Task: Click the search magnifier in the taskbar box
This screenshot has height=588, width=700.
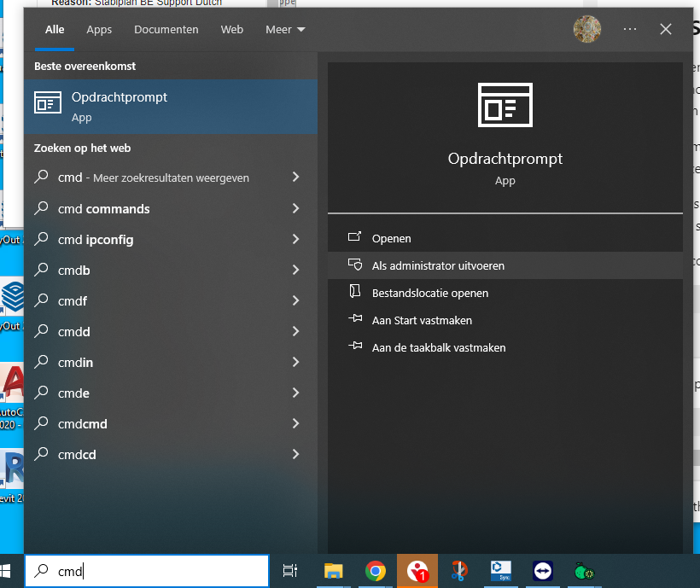Action: click(42, 571)
